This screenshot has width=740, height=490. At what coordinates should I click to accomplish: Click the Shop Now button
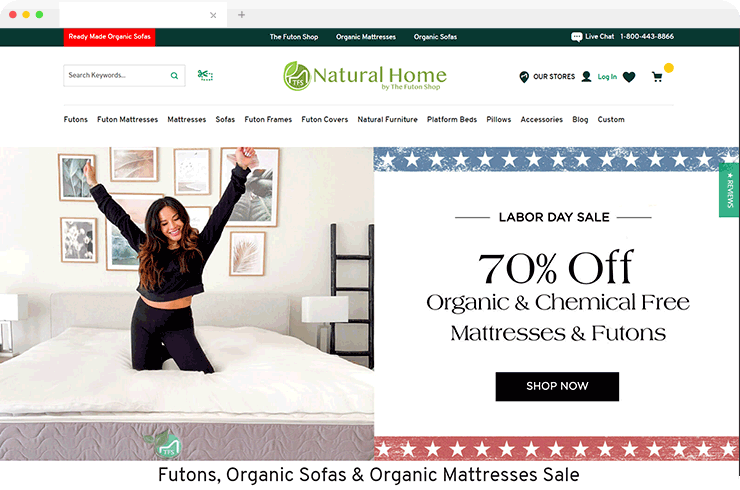[x=557, y=386]
